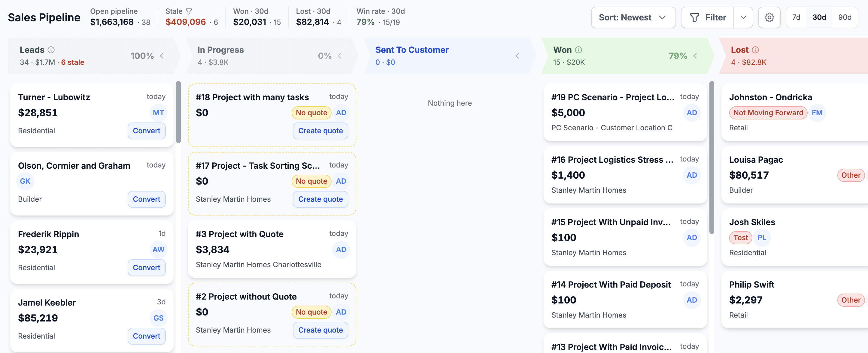Click the No quote badge on #17 Project
This screenshot has width=868, height=353.
click(311, 181)
